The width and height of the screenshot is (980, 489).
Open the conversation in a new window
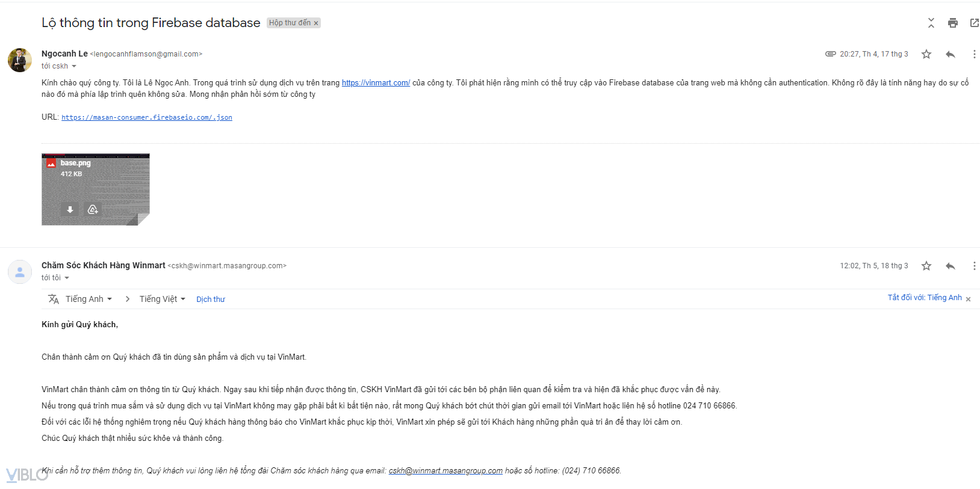(974, 23)
